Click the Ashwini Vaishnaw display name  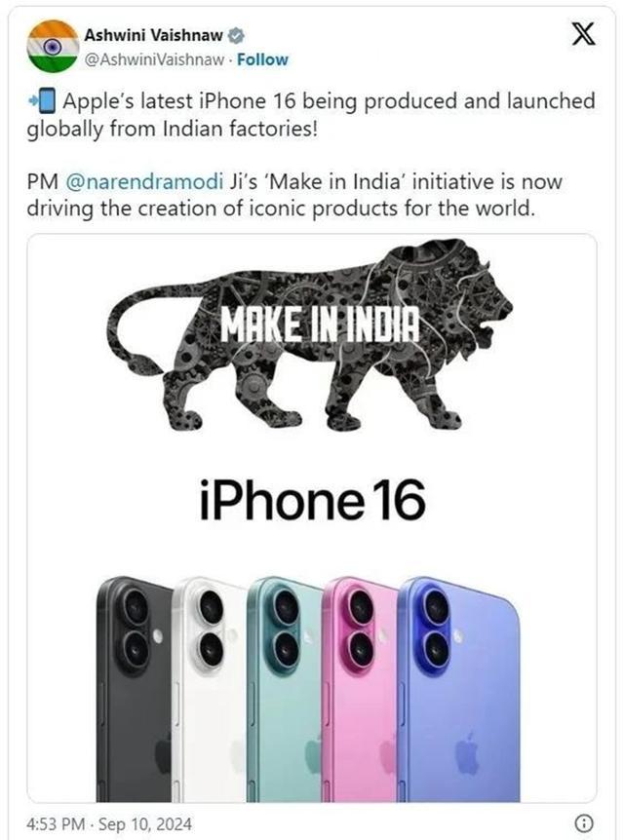[153, 35]
